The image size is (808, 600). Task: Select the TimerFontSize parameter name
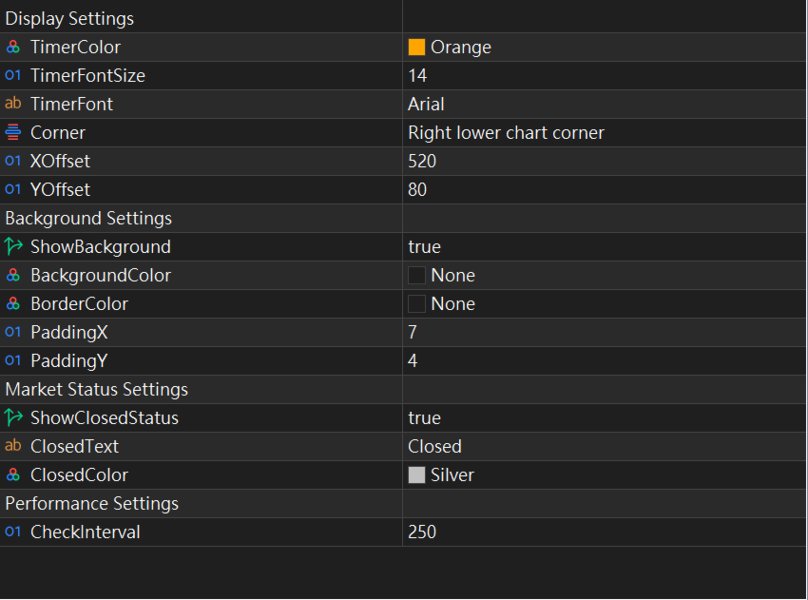pos(88,75)
